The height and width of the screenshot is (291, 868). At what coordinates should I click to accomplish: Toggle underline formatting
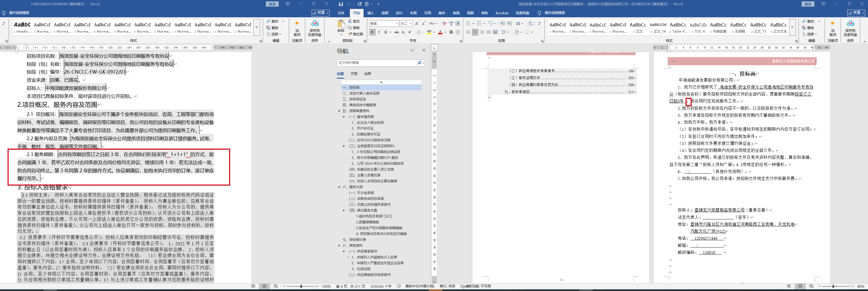click(386, 32)
